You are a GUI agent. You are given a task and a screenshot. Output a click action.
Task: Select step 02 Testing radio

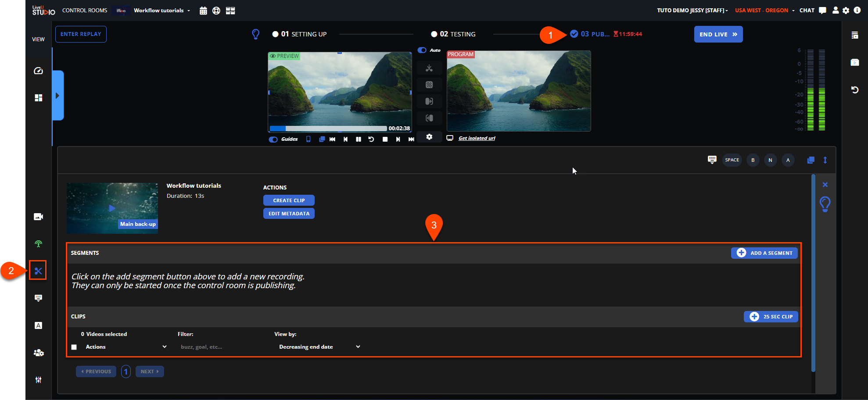pos(434,34)
